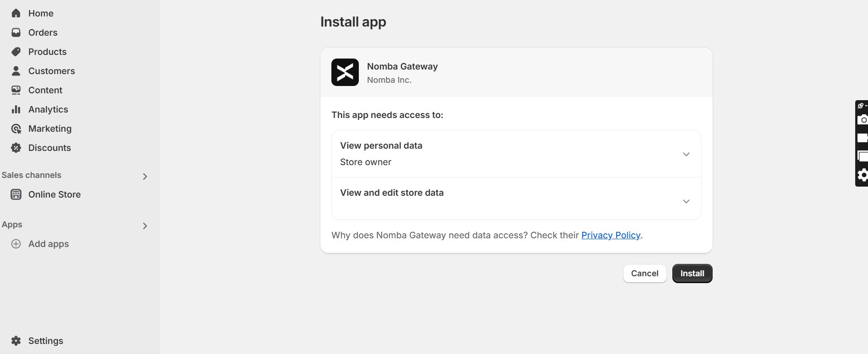
Task: Open the Products menu item
Action: click(48, 52)
